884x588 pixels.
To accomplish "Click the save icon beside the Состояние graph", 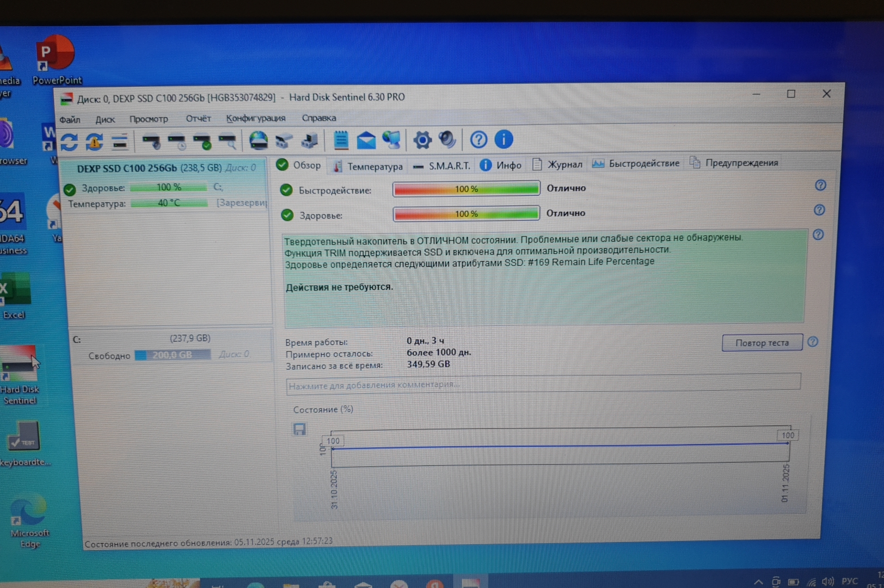I will (x=299, y=430).
